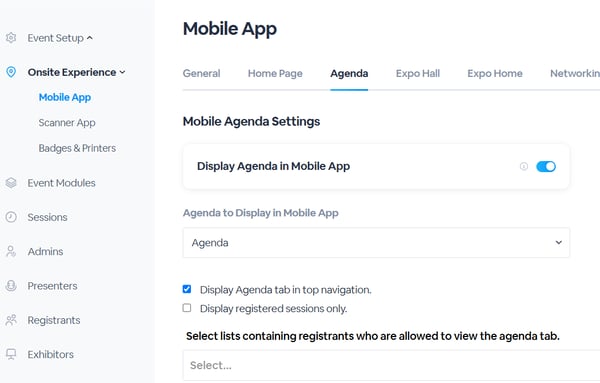Image resolution: width=600 pixels, height=383 pixels.
Task: Click the registrant lists Select field
Action: (x=391, y=365)
